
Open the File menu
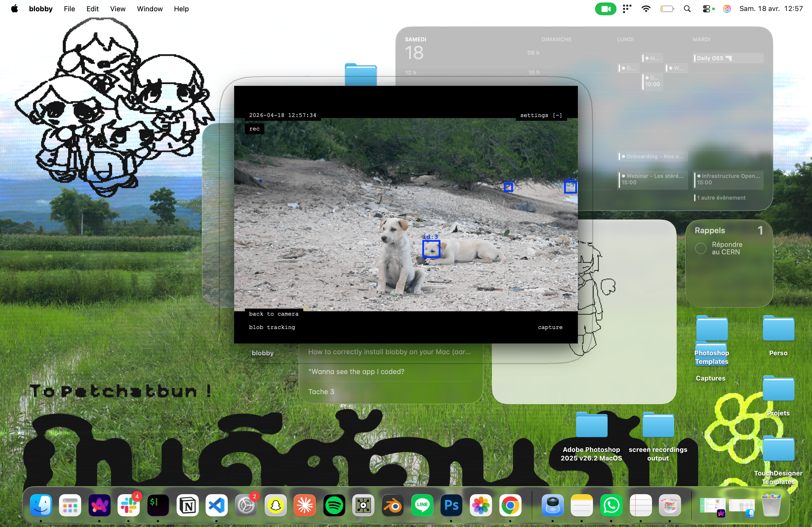[x=69, y=9]
